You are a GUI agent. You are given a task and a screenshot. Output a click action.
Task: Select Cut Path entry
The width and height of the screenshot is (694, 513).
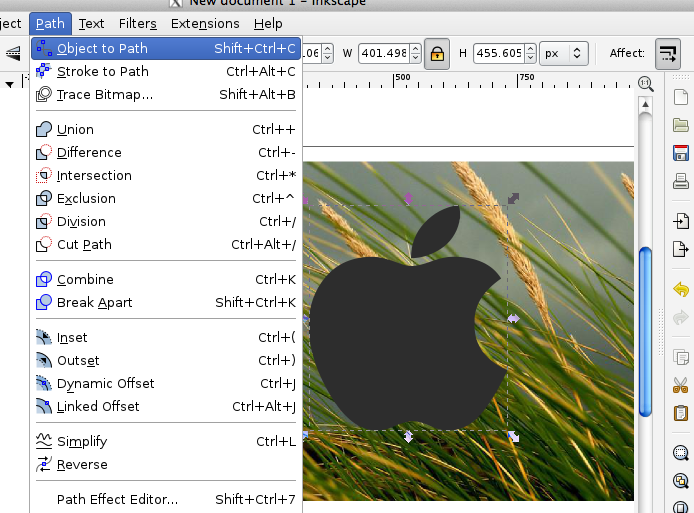click(x=166, y=244)
